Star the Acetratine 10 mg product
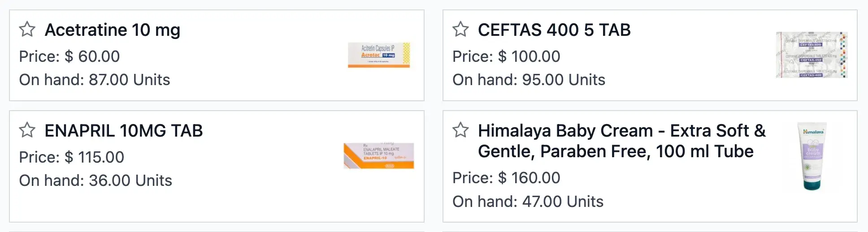The width and height of the screenshot is (868, 232). pyautogui.click(x=27, y=30)
